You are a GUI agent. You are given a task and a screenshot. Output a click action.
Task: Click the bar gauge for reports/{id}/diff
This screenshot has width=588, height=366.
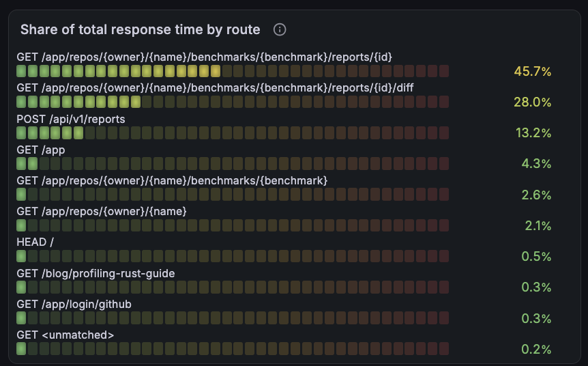pyautogui.click(x=233, y=102)
